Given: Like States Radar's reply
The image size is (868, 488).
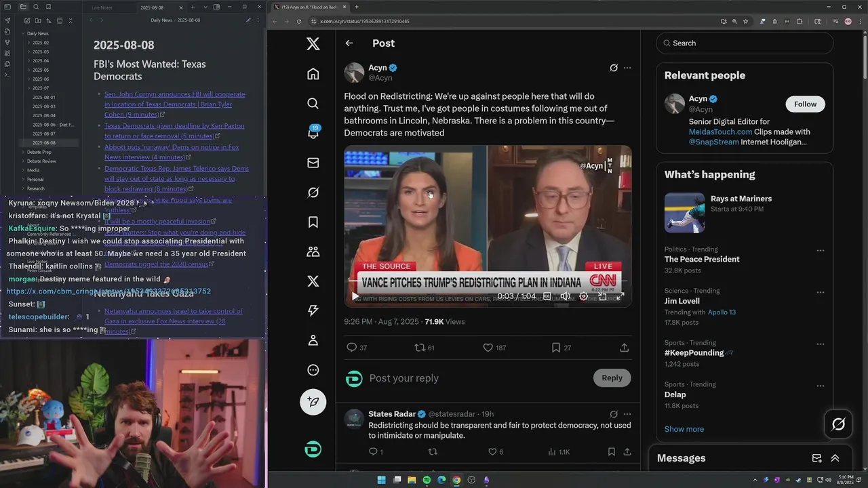Looking at the screenshot, I should [x=492, y=451].
